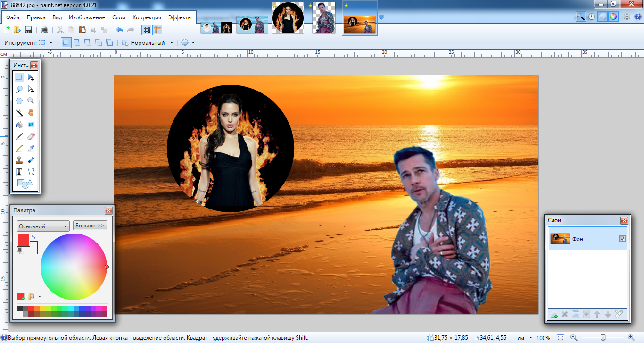Select the Magic Wand tool
Image resolution: width=644 pixels, height=343 pixels.
[19, 113]
